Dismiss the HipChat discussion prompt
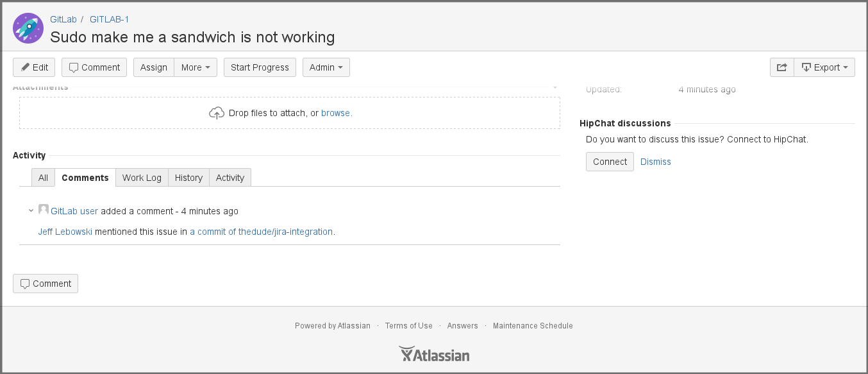This screenshot has width=868, height=374. pyautogui.click(x=655, y=161)
